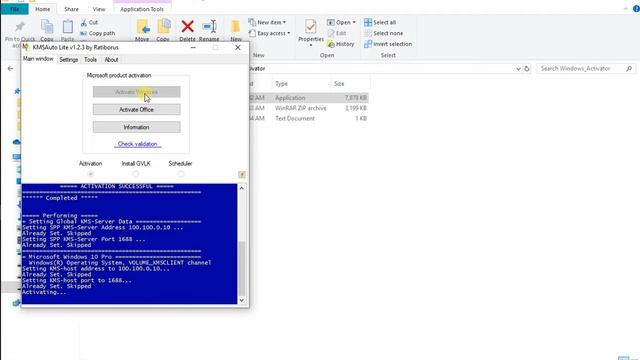Click the Properties checkmark icon
The width and height of the screenshot is (640, 360).
point(311,27)
